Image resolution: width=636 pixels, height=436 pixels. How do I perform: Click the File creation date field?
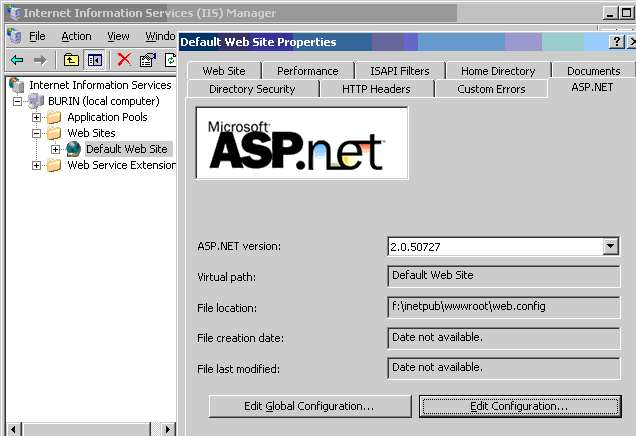coord(504,338)
